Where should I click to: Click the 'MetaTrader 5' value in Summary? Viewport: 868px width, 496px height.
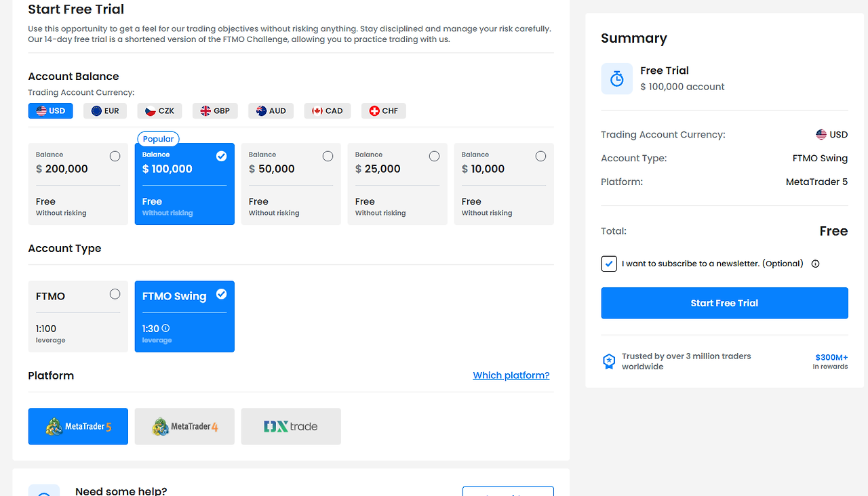816,182
